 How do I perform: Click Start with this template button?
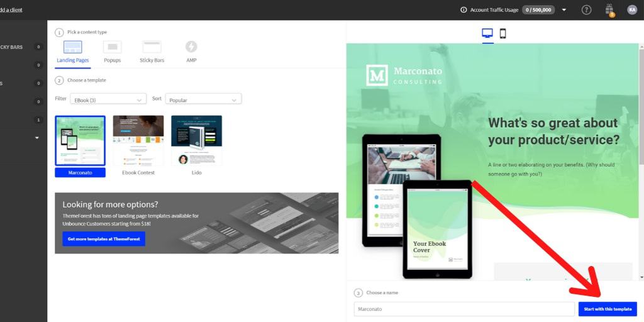coord(608,309)
